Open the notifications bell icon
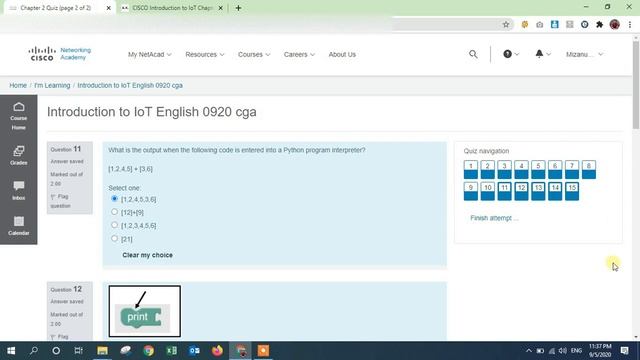640x360 pixels. tap(542, 54)
